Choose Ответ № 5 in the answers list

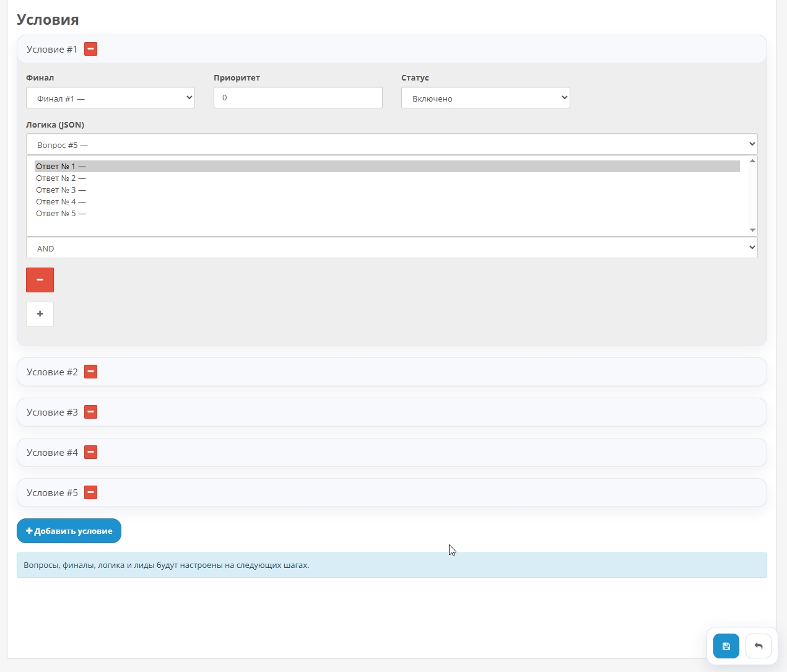61,214
